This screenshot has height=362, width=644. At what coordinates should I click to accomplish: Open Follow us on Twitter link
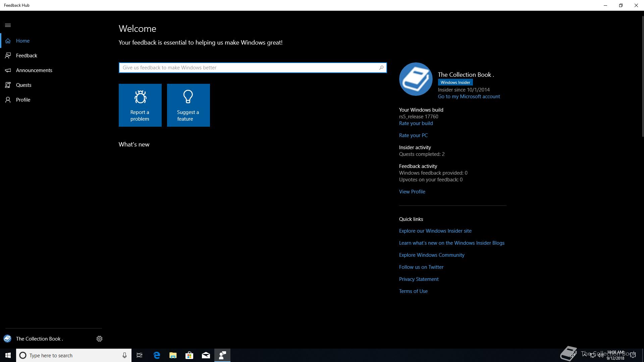click(421, 267)
